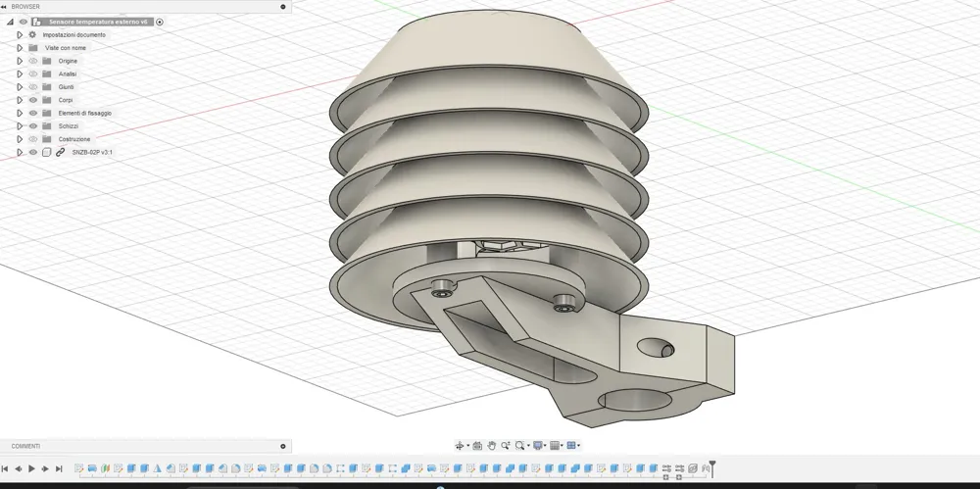Expand the Schizzi folder
The image size is (980, 489).
20,126
